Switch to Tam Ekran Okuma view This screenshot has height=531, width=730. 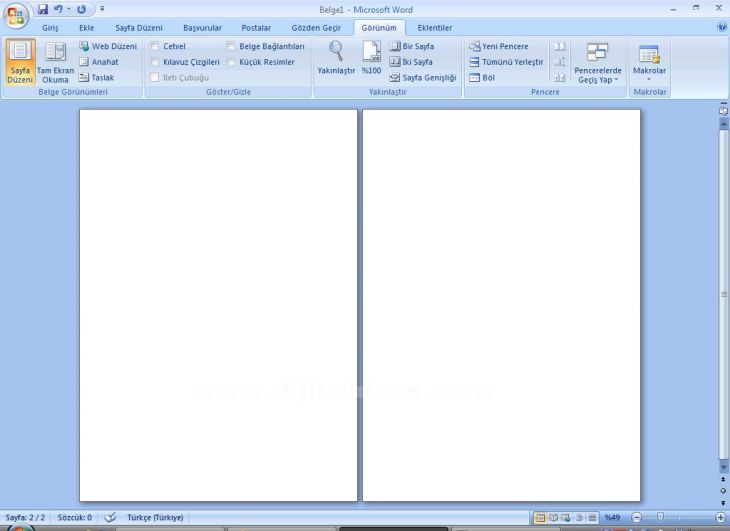click(55, 62)
